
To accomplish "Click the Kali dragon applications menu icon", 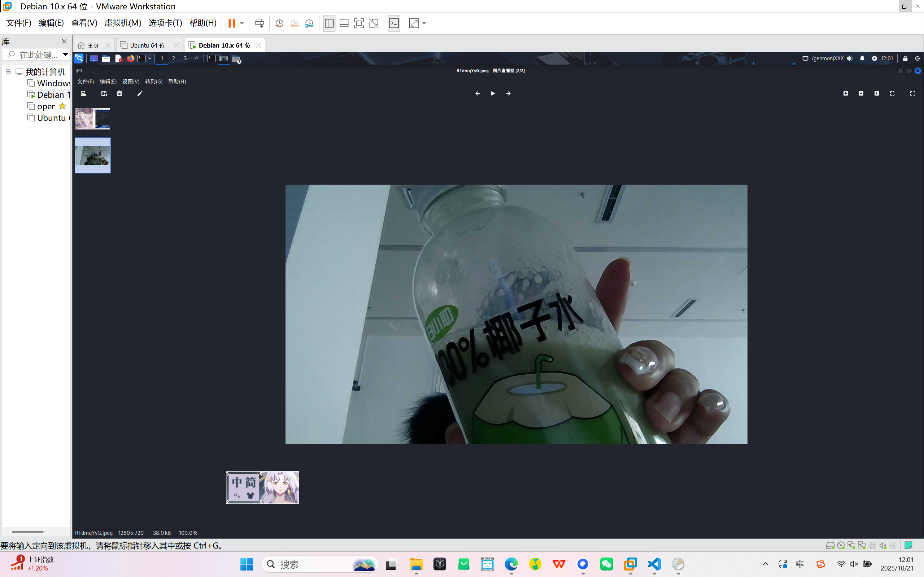I will (x=79, y=58).
